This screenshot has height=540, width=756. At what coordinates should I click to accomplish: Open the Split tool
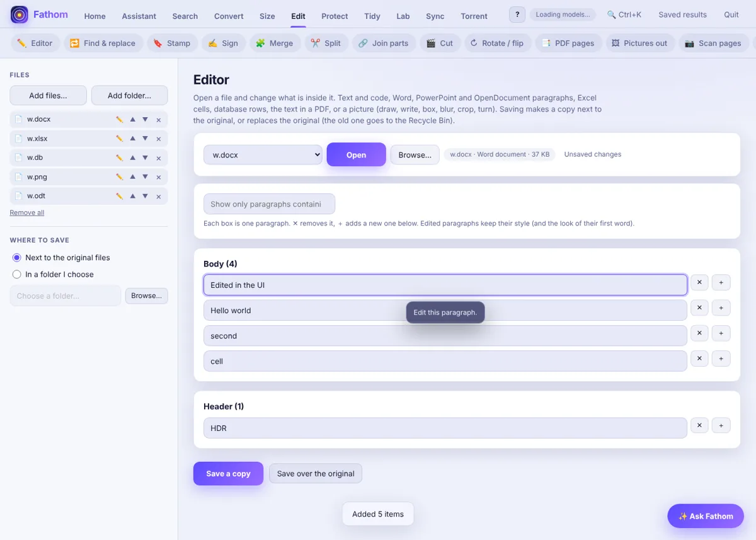[326, 43]
